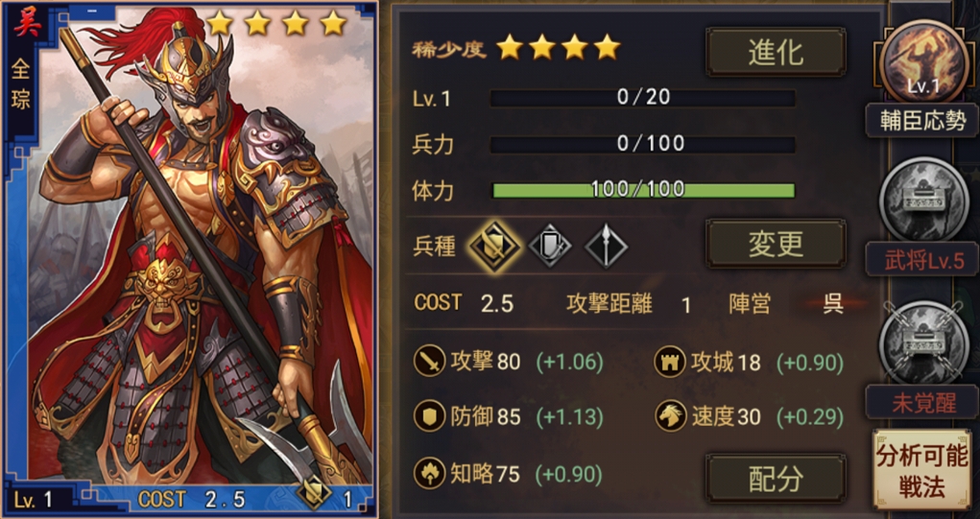Open the 輔臣応勢 Lv.1 skill icon
This screenshot has height=519, width=980.
click(x=923, y=62)
